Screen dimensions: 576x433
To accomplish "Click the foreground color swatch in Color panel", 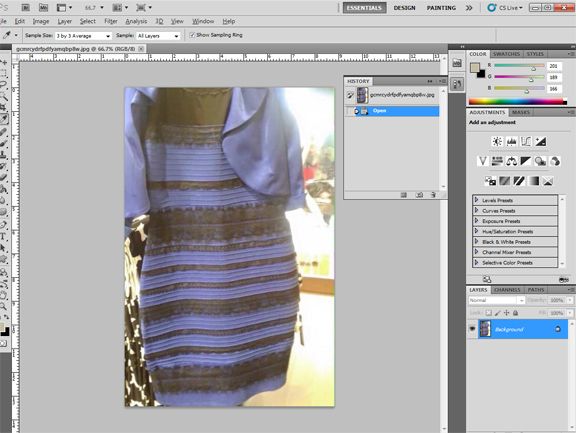I will tap(475, 68).
